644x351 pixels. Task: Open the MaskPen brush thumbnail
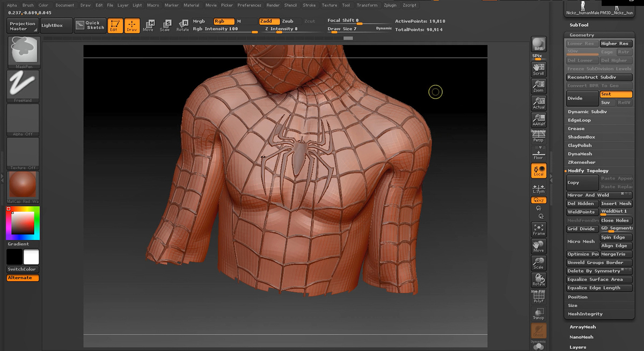[x=24, y=53]
